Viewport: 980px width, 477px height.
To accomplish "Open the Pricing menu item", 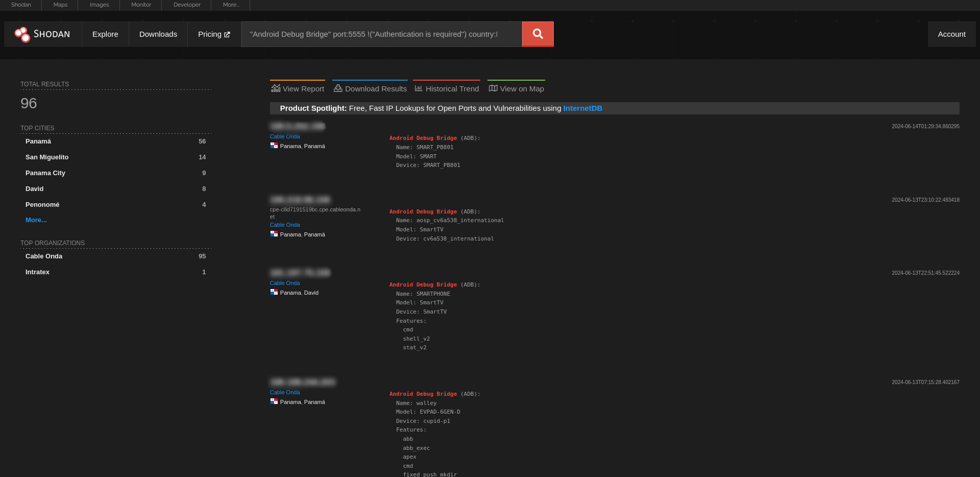I will point(214,34).
